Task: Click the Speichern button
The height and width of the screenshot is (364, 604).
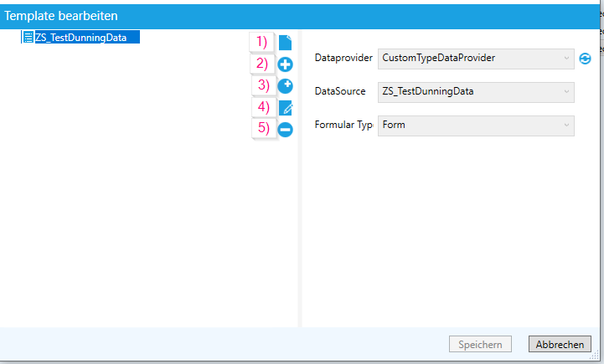Action: [x=480, y=344]
